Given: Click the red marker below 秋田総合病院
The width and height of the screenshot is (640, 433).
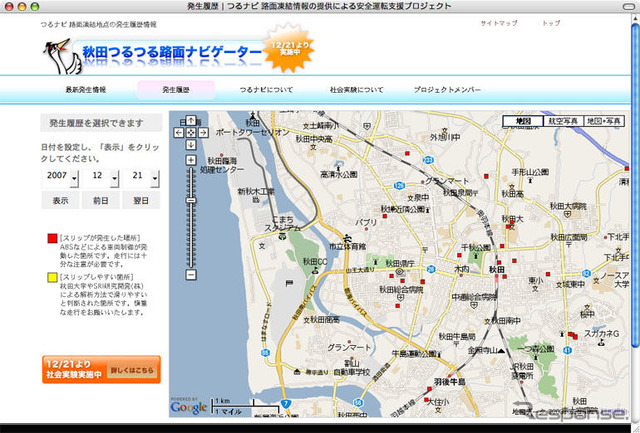Looking at the screenshot, I should [x=398, y=306].
